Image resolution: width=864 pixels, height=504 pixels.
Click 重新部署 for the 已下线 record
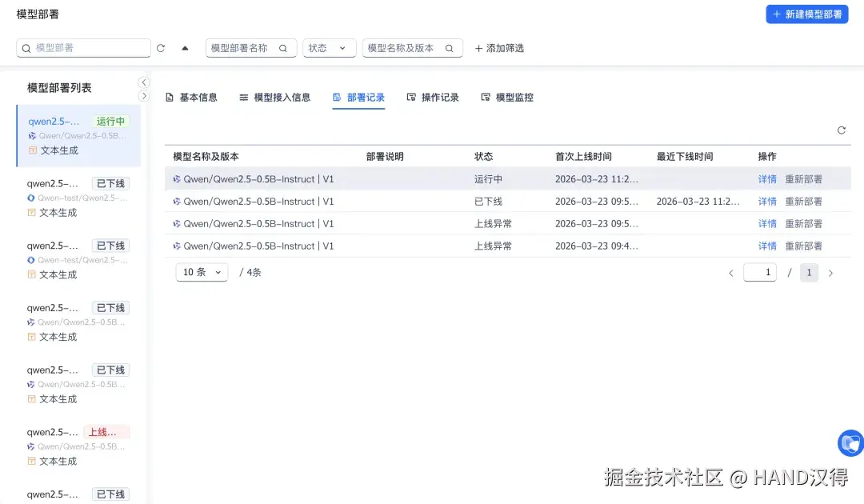[803, 202]
